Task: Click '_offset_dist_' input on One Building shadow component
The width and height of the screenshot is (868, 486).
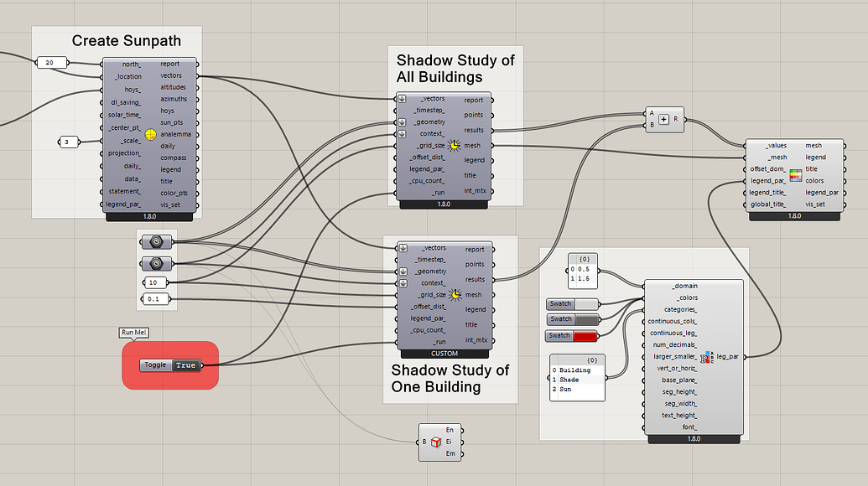Action: pos(429,307)
